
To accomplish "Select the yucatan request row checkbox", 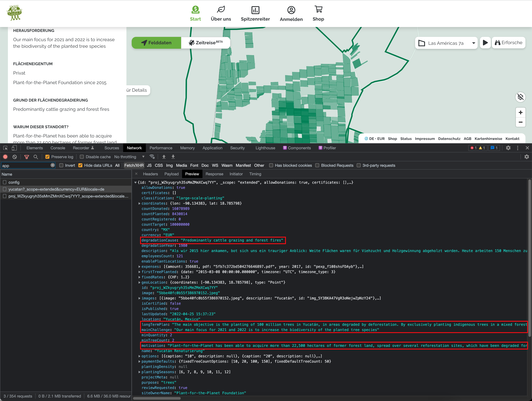I will (x=5, y=189).
